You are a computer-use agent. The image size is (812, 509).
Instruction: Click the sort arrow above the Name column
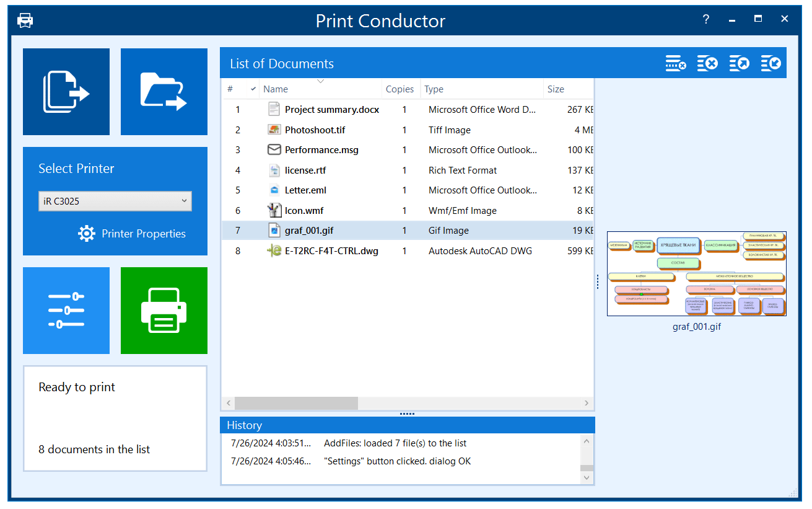point(320,81)
